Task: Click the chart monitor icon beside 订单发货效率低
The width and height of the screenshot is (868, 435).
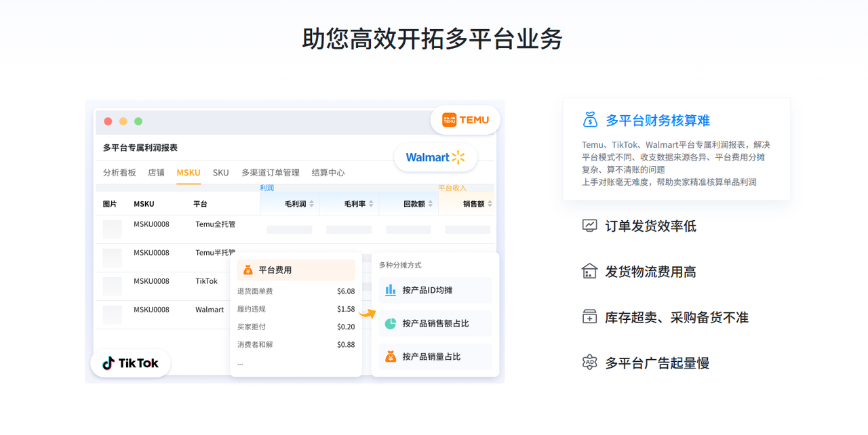Action: (590, 226)
